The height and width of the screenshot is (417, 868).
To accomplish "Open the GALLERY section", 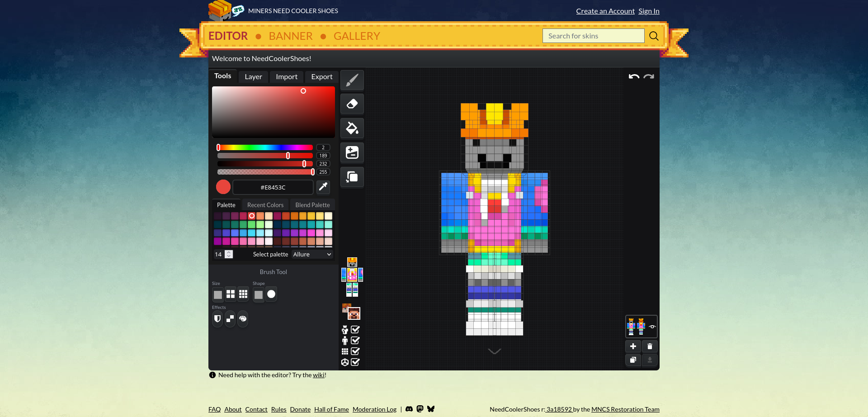I will (x=357, y=36).
